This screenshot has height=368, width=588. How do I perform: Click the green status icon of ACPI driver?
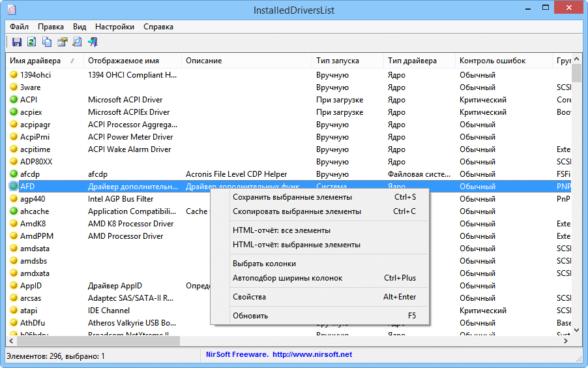[x=14, y=100]
